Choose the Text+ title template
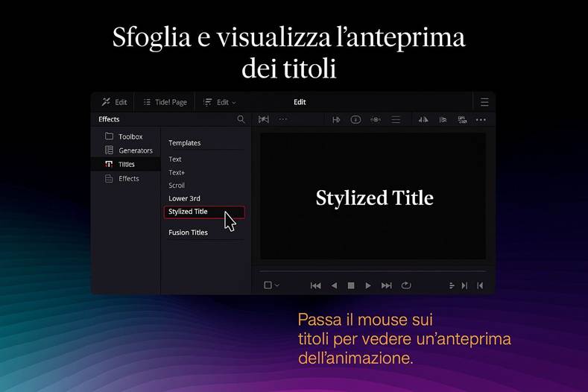The width and height of the screenshot is (588, 392). [177, 173]
